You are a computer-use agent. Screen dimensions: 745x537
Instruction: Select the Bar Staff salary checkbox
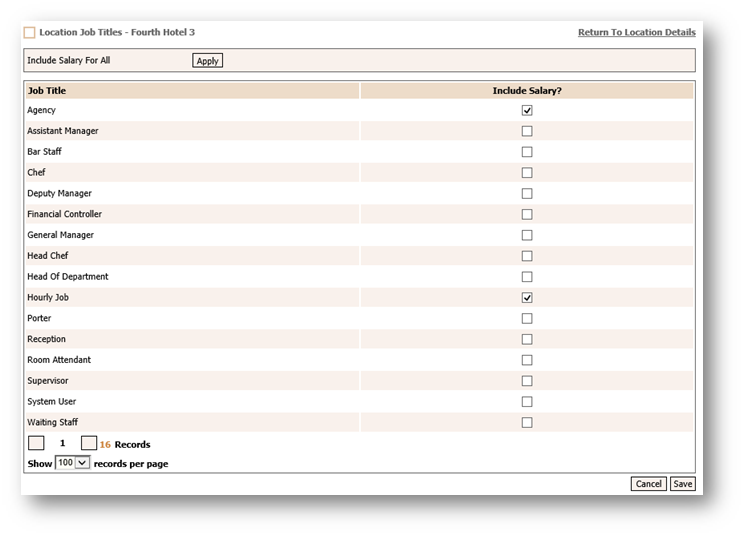coord(527,152)
